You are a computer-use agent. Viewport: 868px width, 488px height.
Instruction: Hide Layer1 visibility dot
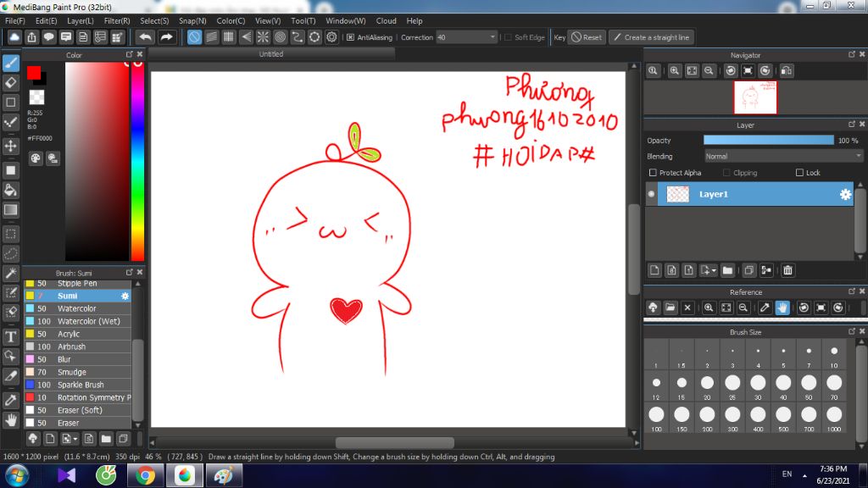click(x=652, y=194)
